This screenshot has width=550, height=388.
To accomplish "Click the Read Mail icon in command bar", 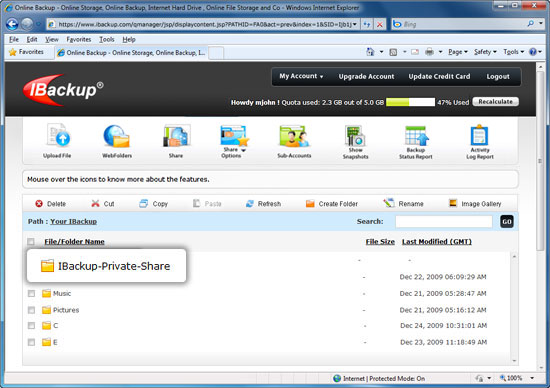I will tap(415, 52).
